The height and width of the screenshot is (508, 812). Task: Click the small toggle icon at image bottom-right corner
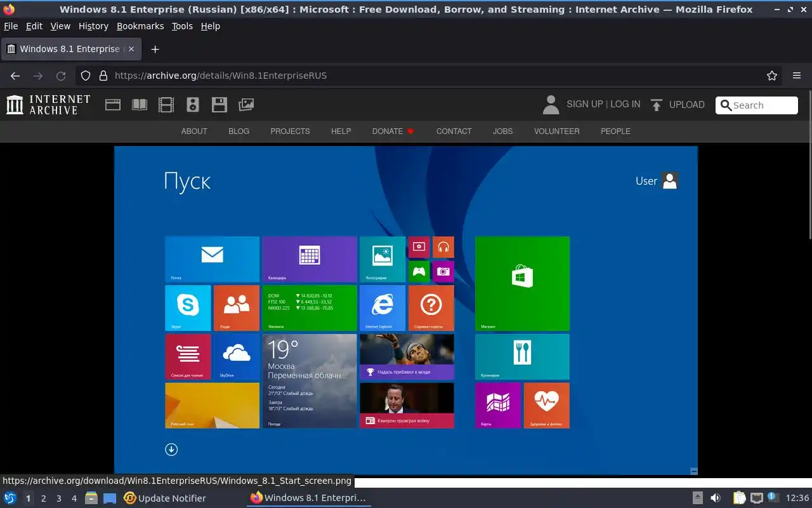(693, 471)
